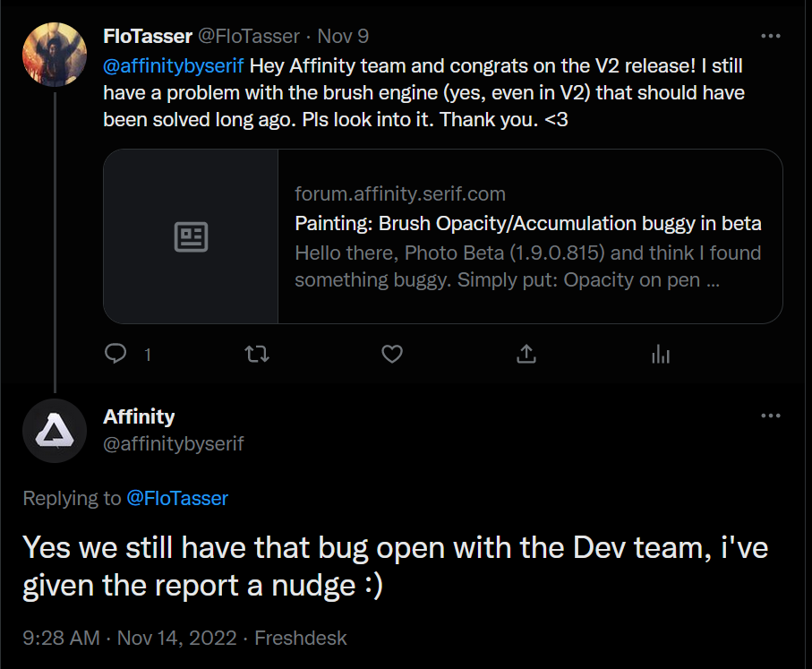Click the forum.affinity.serif.com domain text
Screen dimensions: 812x669
point(400,193)
